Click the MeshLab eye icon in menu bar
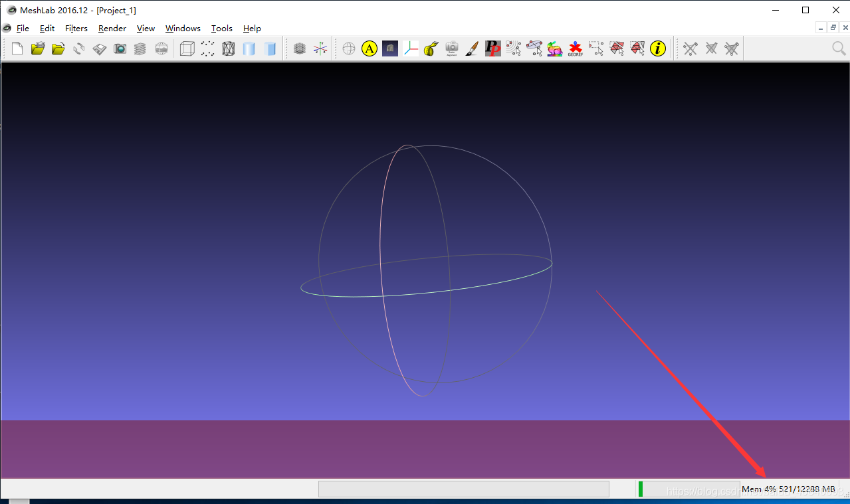The height and width of the screenshot is (504, 850). pyautogui.click(x=7, y=28)
